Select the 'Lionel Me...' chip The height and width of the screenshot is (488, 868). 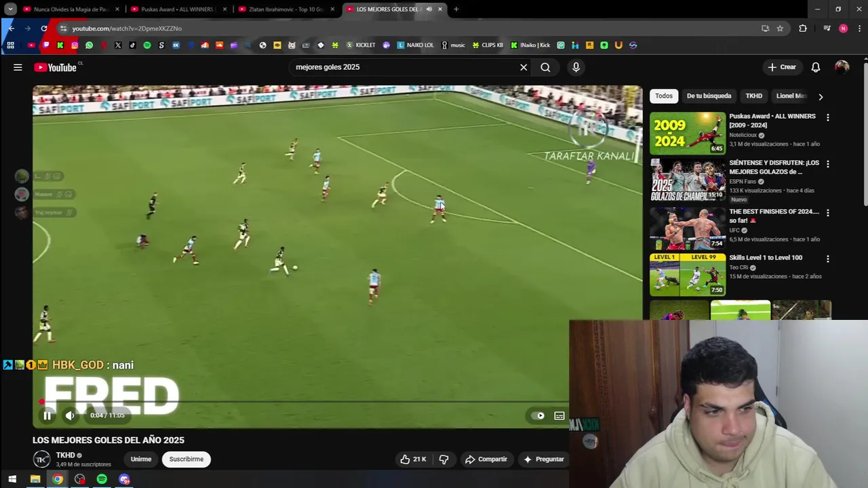coord(791,96)
